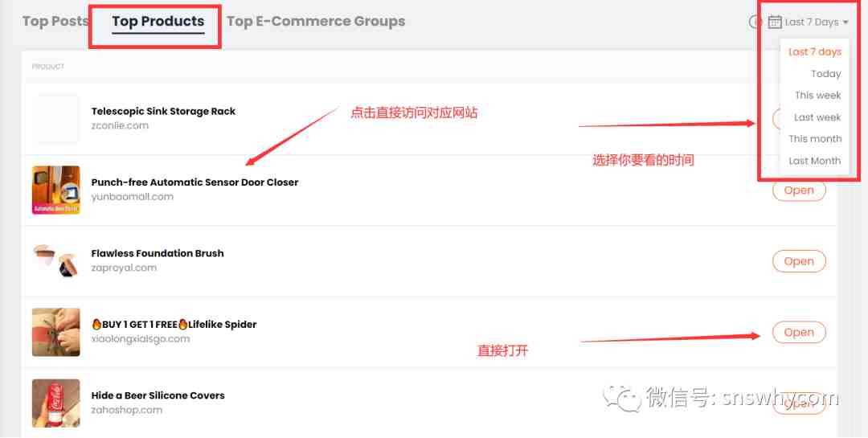The width and height of the screenshot is (868, 438).
Task: Select Today from the date range list
Action: pos(826,74)
